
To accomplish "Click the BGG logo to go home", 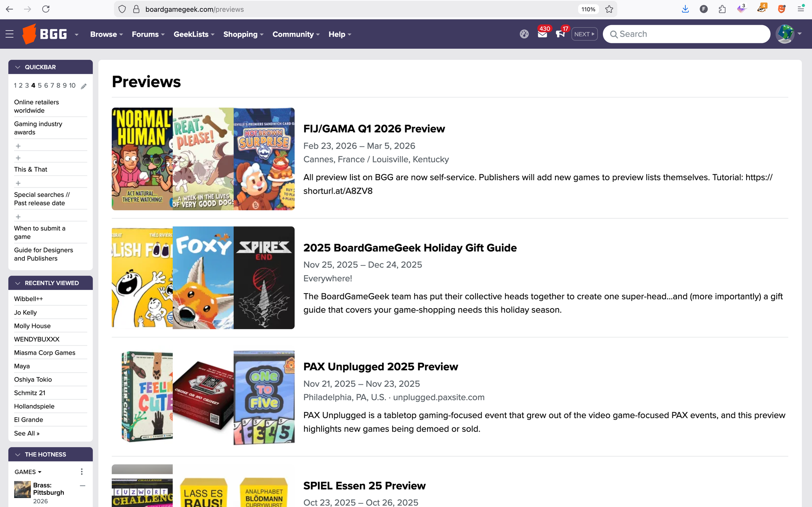I will point(45,34).
